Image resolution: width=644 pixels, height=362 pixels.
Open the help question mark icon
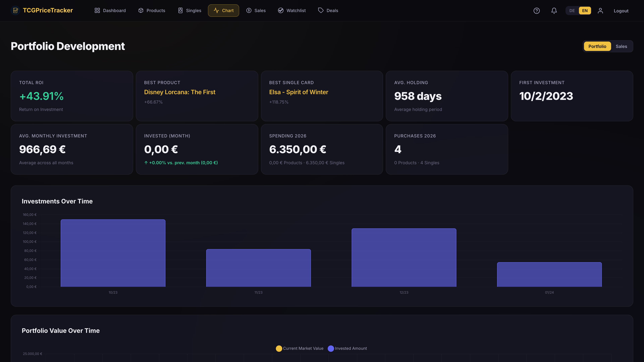click(x=536, y=11)
